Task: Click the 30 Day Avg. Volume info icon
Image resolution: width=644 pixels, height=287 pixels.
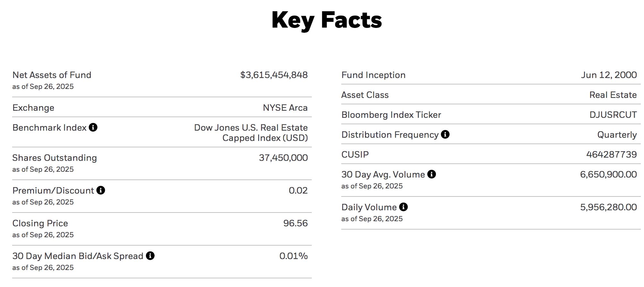Action: [432, 174]
